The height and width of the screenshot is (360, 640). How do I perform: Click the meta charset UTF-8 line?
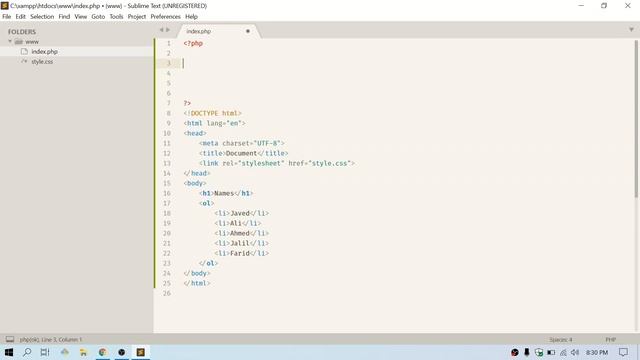click(x=242, y=143)
